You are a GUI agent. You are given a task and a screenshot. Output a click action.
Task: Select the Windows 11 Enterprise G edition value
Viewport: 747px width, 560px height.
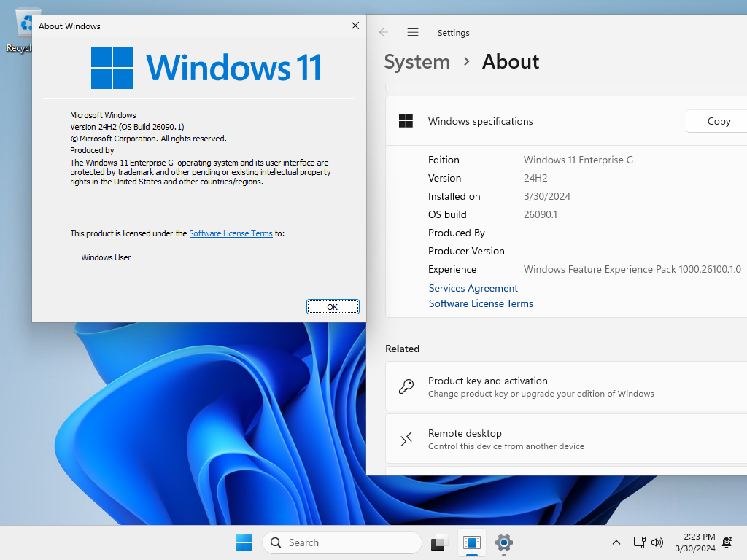pos(578,160)
